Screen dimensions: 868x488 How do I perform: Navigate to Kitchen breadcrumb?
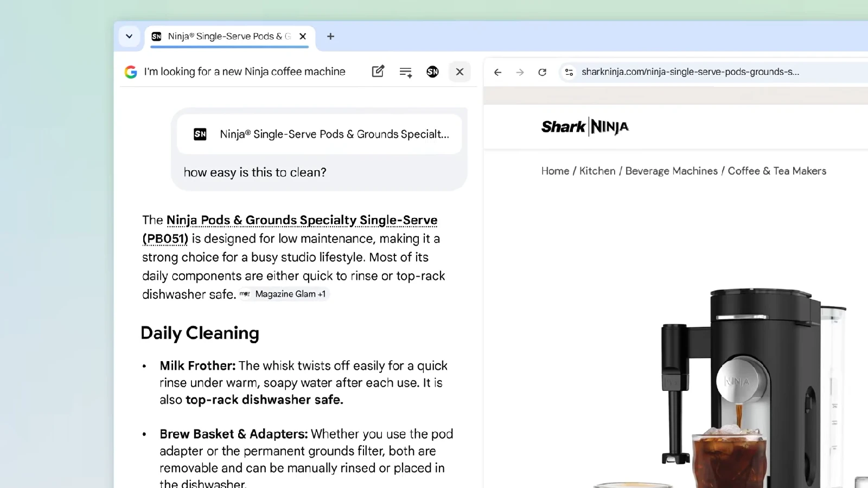coord(597,171)
